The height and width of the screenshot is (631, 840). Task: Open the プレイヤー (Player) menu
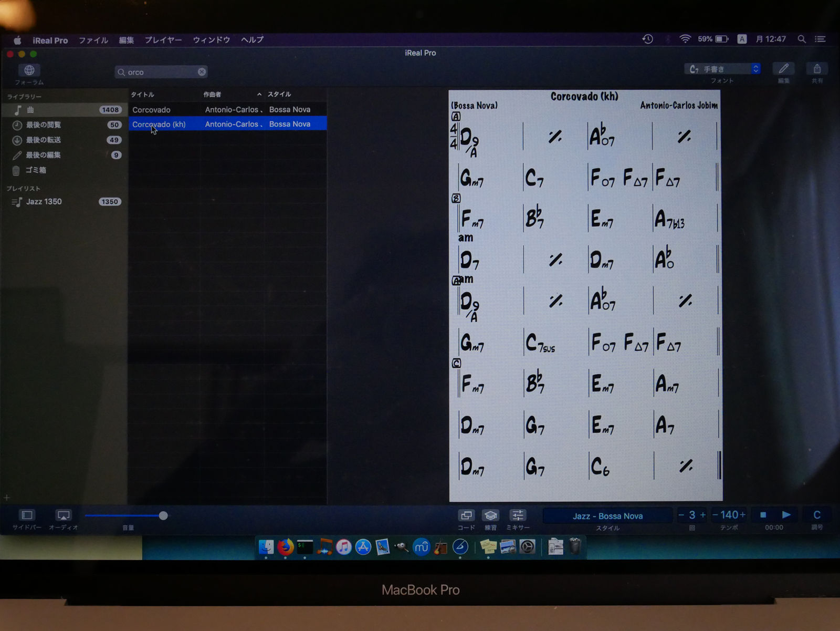tap(163, 40)
